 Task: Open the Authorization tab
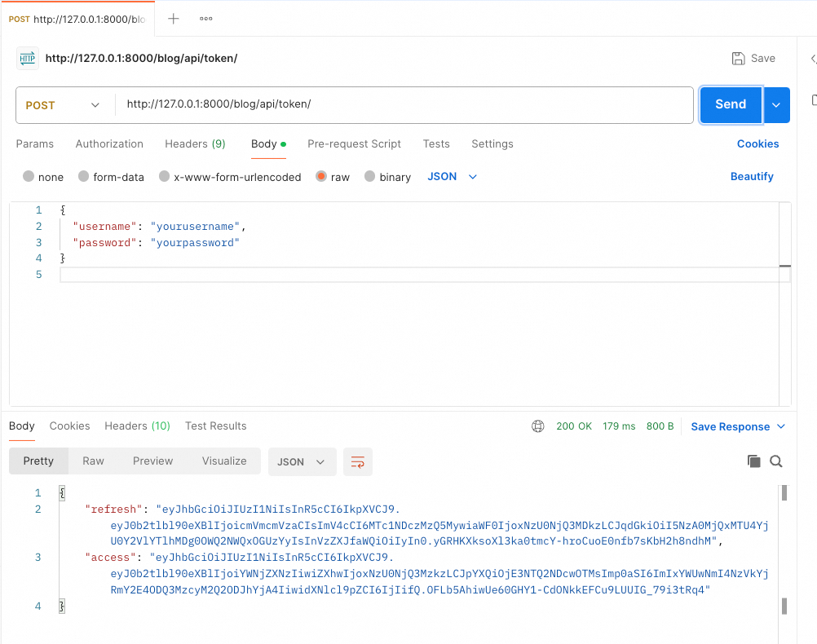coord(109,143)
